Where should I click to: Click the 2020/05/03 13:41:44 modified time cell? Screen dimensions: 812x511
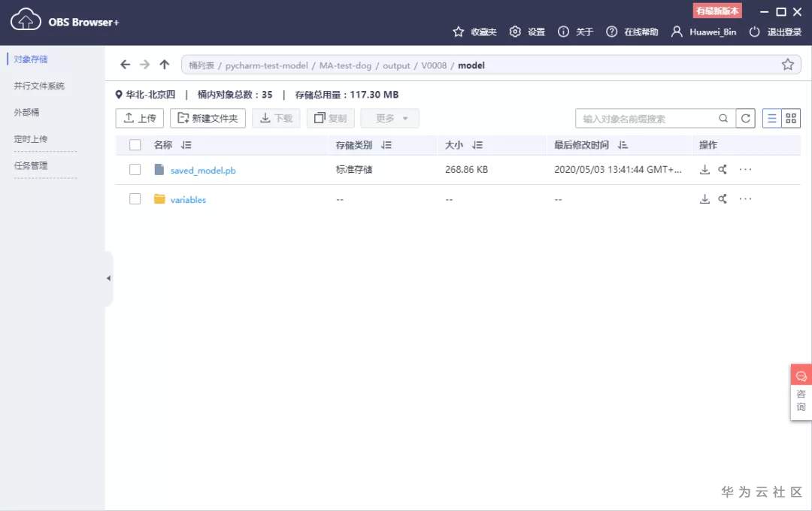(618, 169)
